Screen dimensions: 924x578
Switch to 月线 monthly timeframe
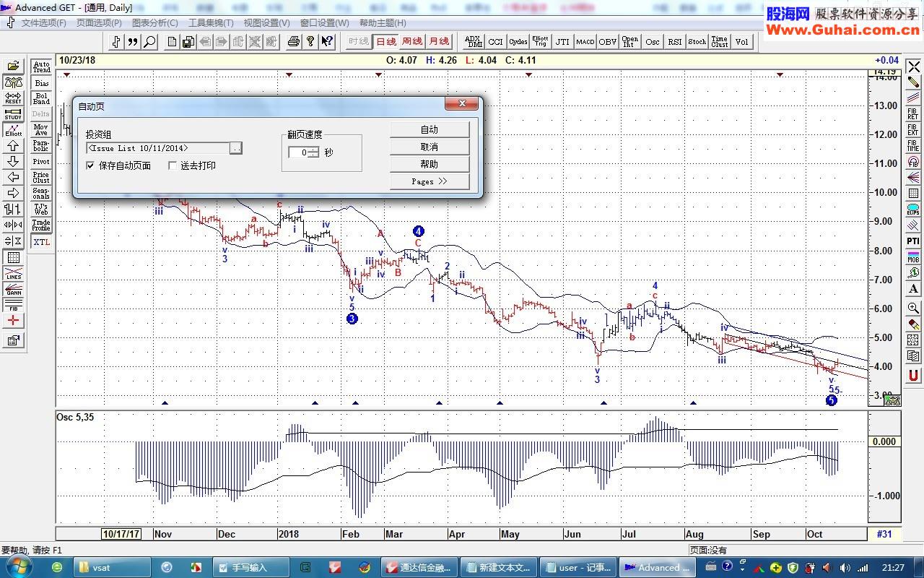(x=438, y=42)
